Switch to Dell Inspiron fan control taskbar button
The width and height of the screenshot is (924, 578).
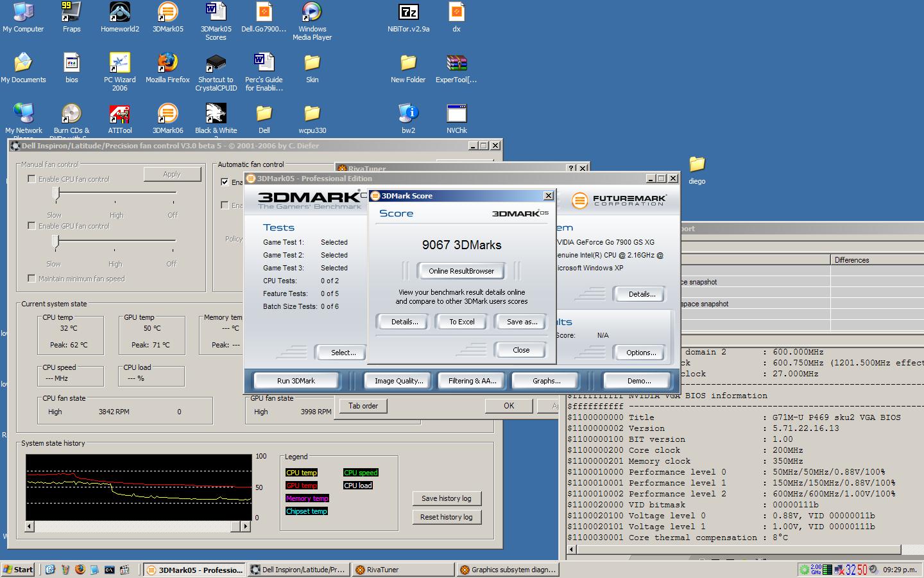(299, 570)
